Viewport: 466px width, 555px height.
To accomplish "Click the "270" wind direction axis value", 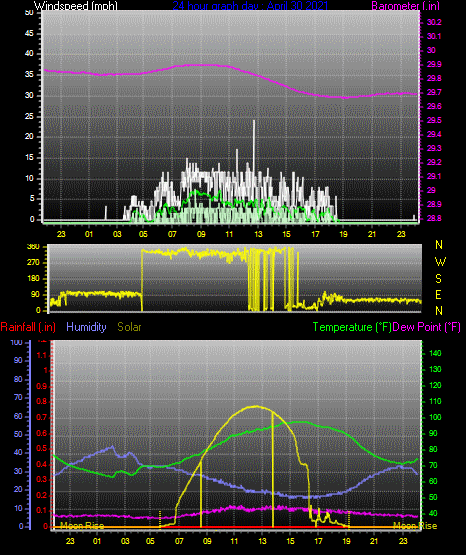I will [34, 263].
